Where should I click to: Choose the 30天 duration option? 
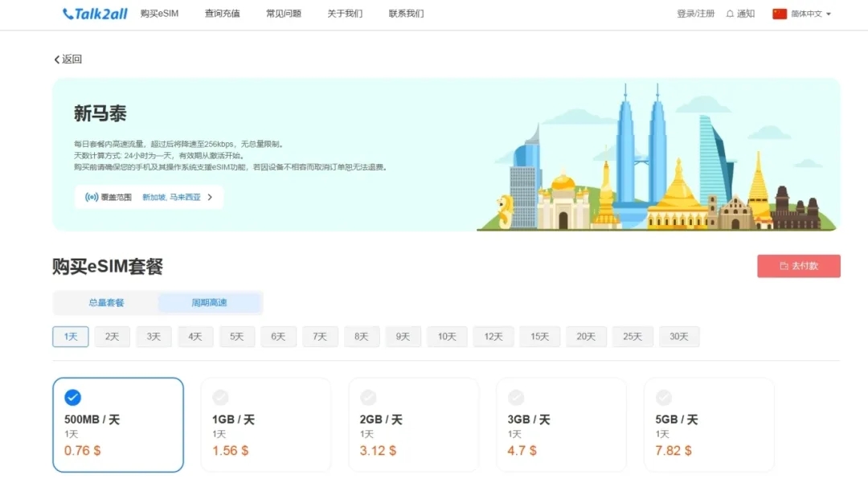[679, 337]
